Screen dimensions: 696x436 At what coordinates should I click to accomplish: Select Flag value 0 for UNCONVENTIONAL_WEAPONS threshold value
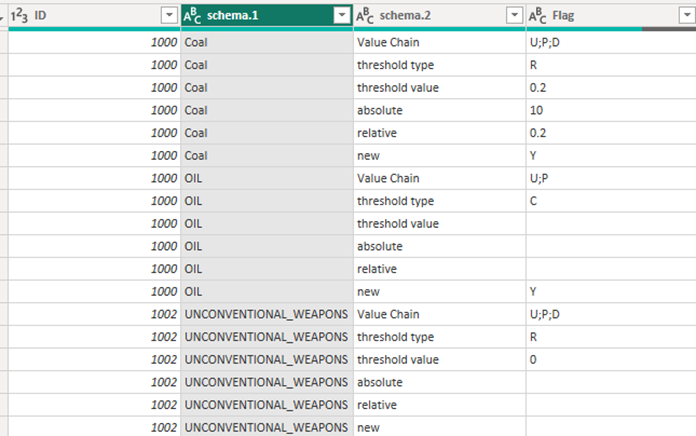click(x=611, y=360)
